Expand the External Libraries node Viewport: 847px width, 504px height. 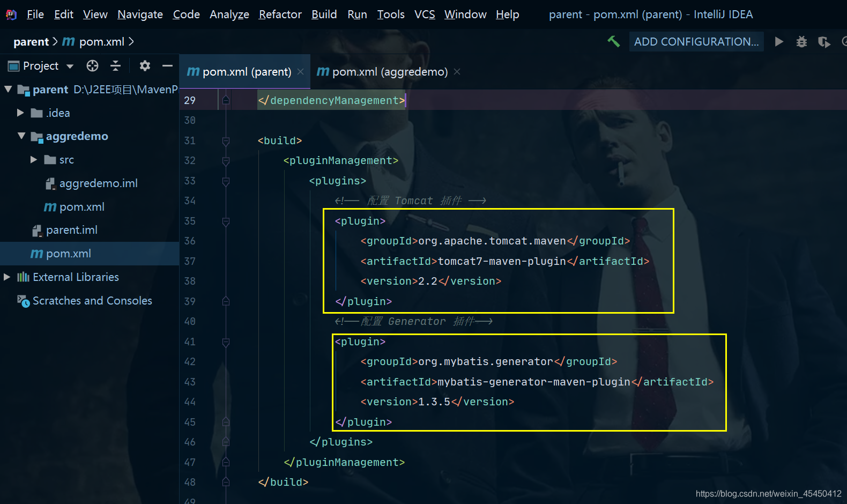coord(7,277)
